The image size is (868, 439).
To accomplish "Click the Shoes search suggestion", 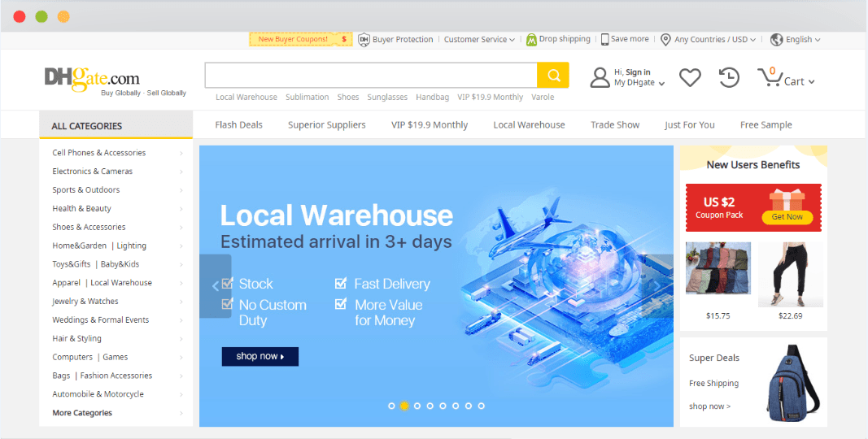I will pos(348,98).
